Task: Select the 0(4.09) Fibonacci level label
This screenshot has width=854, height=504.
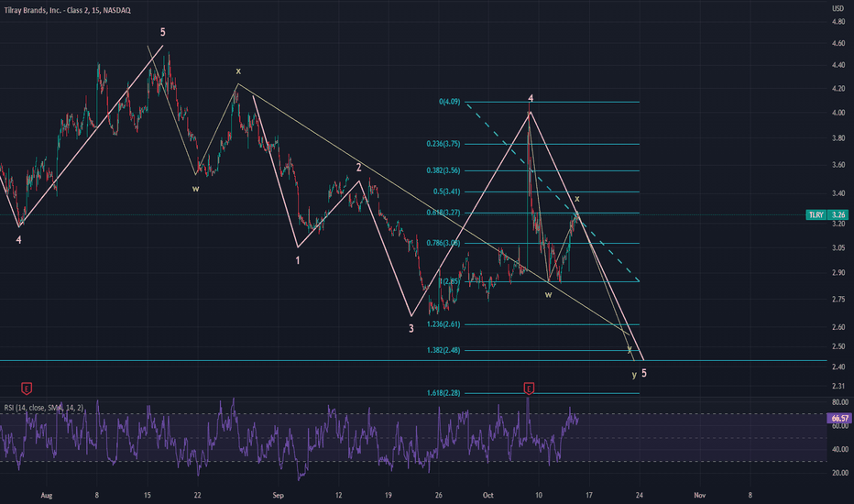Action: click(450, 102)
